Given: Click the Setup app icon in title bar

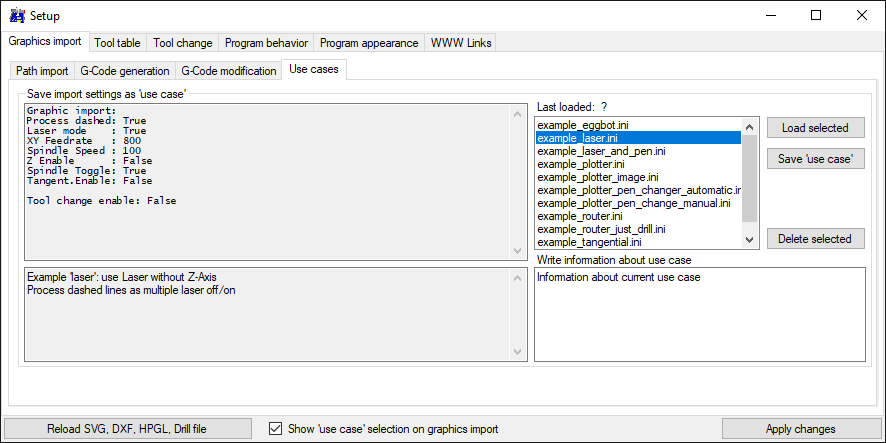Looking at the screenshot, I should click(17, 16).
